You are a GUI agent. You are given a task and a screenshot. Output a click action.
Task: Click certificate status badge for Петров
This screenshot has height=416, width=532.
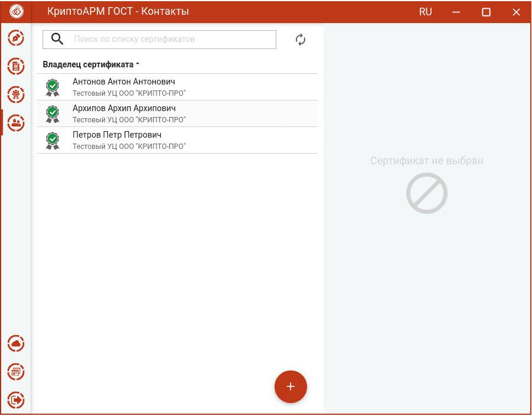pyautogui.click(x=53, y=140)
